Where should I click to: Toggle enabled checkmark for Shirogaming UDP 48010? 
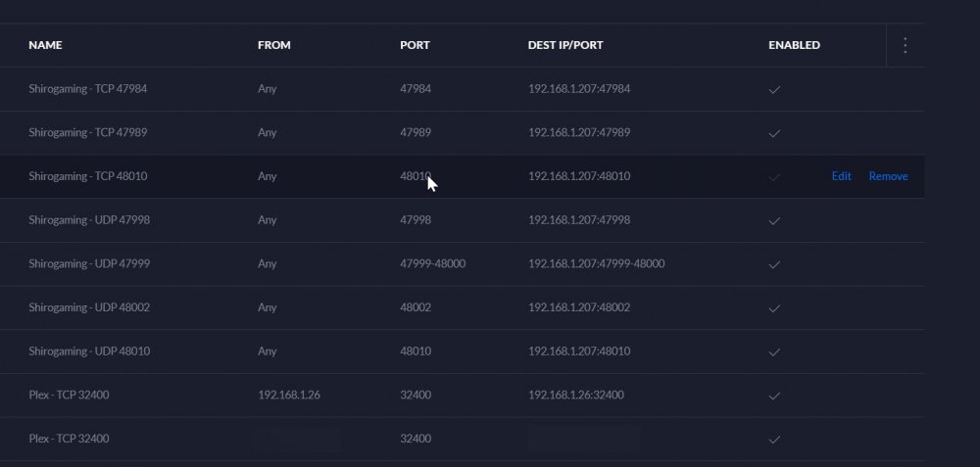(x=774, y=351)
